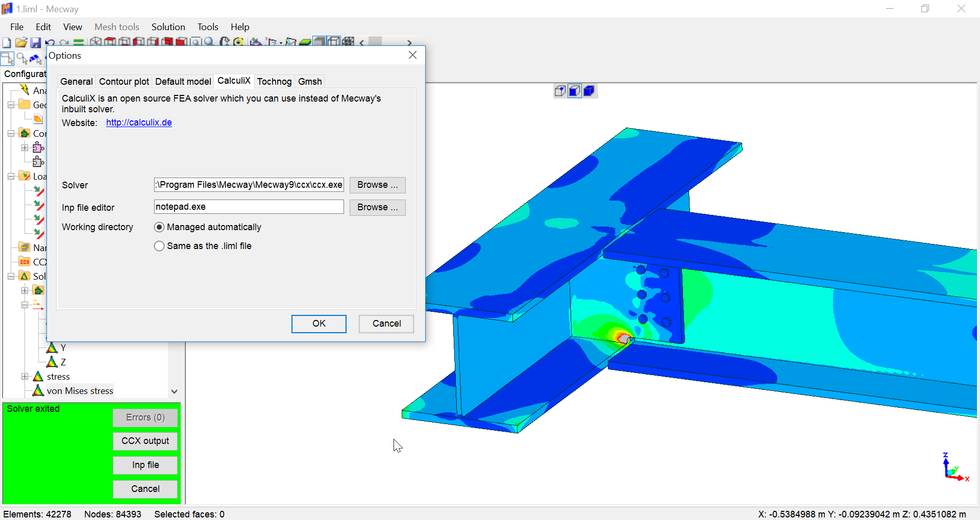Open the Solution menu
980x520 pixels.
coord(168,27)
